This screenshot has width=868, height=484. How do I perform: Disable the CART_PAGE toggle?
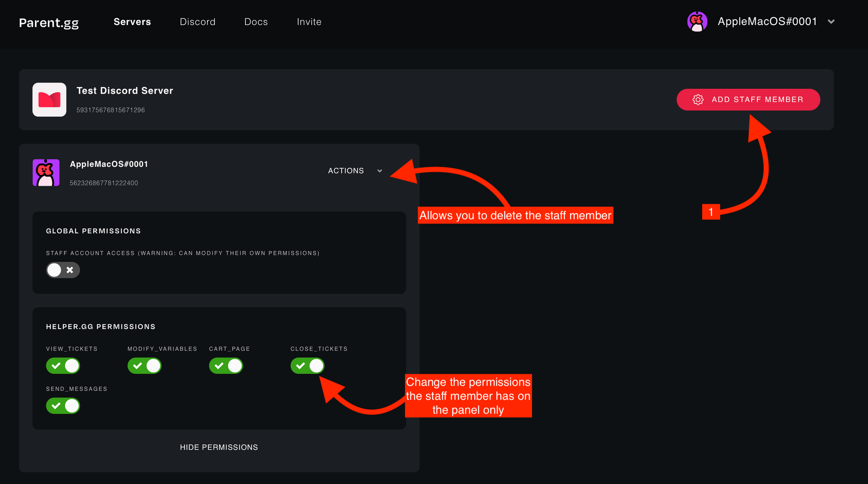point(226,366)
